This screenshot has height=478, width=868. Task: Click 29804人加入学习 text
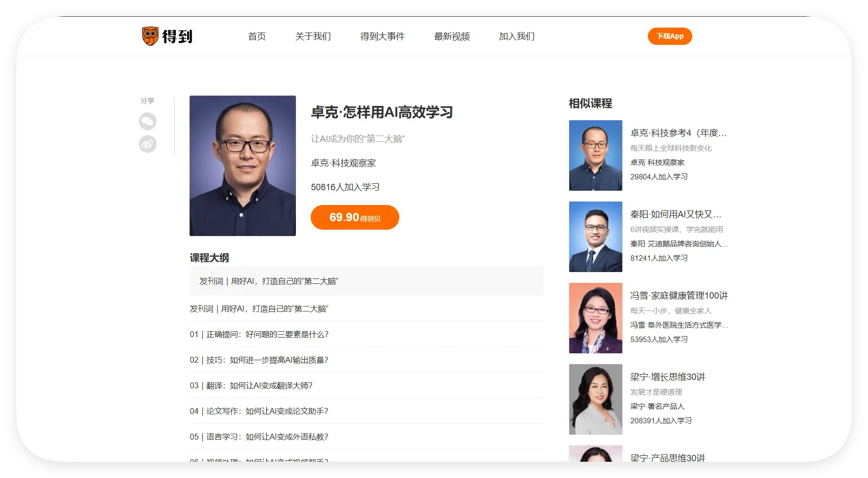pos(659,177)
